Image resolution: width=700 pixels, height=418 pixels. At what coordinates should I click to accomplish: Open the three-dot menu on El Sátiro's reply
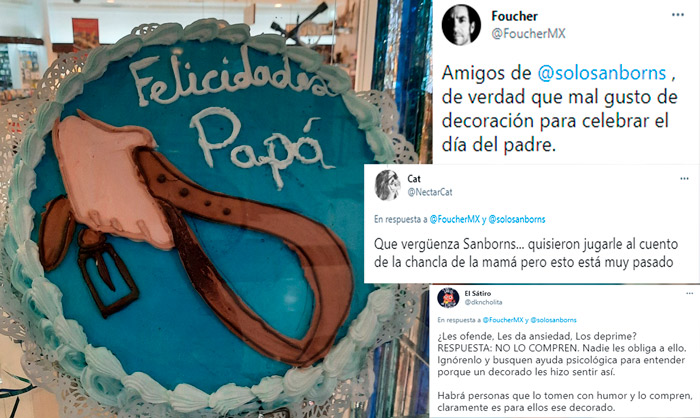pos(689,293)
